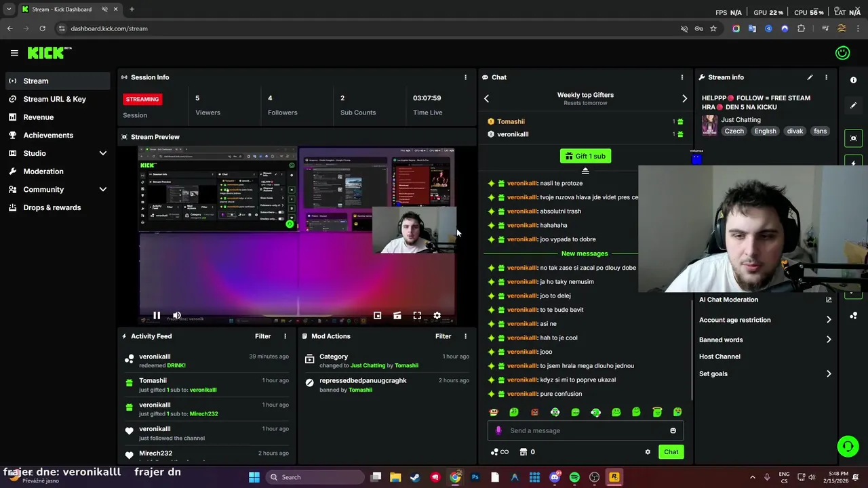Screen dimensions: 868x488
Task: Open Spotify from the taskbar
Action: click(574, 477)
